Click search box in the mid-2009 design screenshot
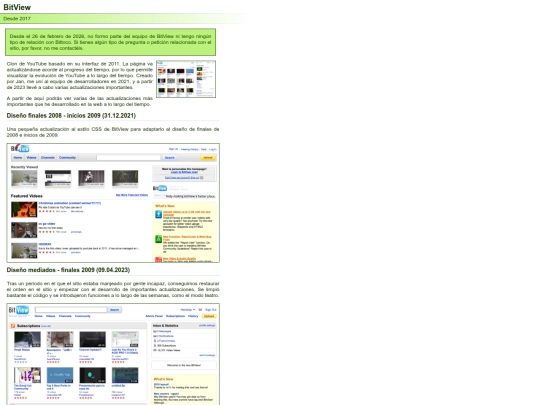The image size is (540, 405). (x=71, y=310)
